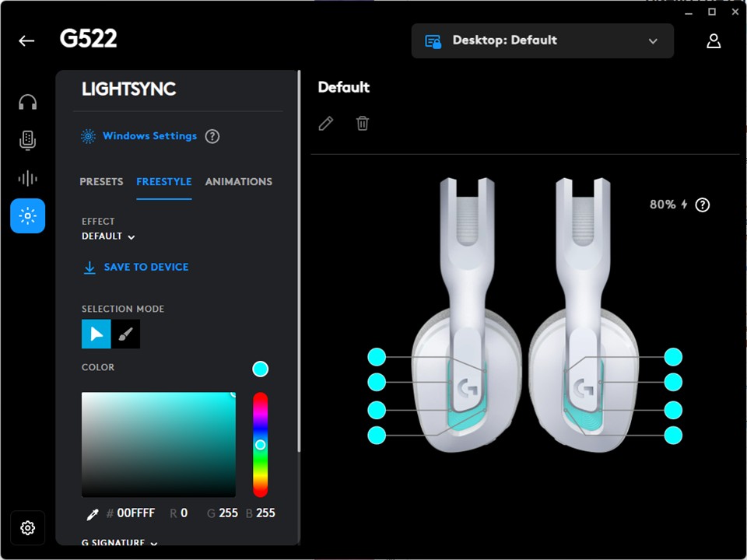
Task: Click the back arrow next to G522
Action: [x=26, y=41]
